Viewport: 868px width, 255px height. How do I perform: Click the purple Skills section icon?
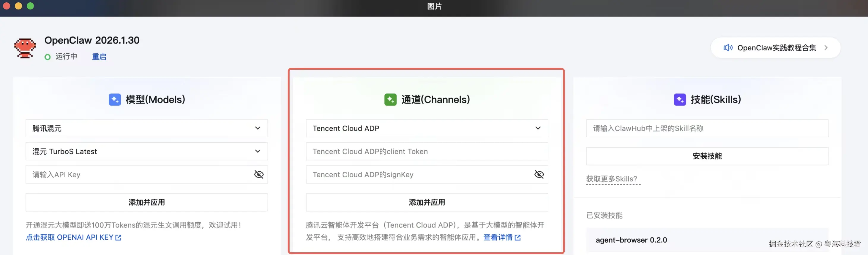(x=680, y=100)
